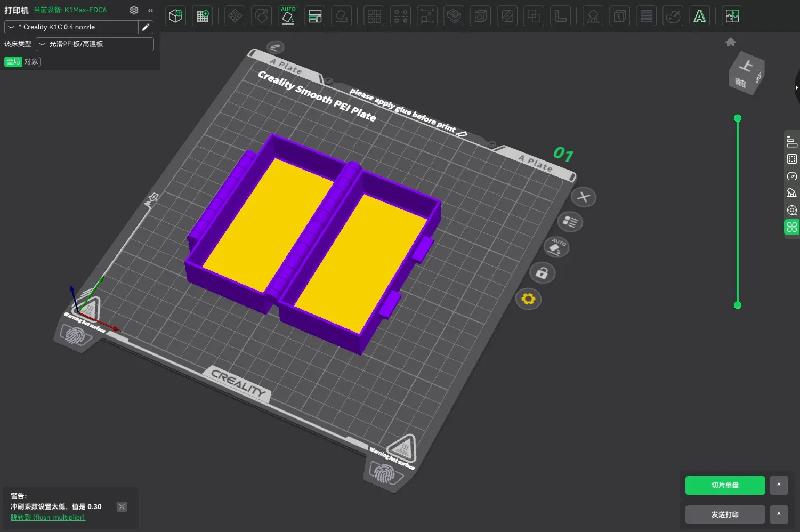This screenshot has width=800, height=532.
Task: Click the plate AUTO orient round button
Action: pos(556,247)
